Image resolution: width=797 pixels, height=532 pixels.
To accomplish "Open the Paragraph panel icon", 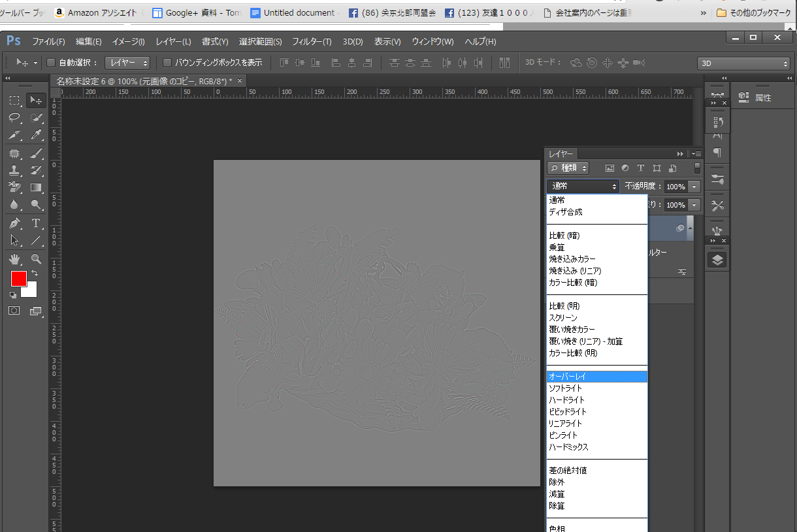I will click(x=717, y=152).
